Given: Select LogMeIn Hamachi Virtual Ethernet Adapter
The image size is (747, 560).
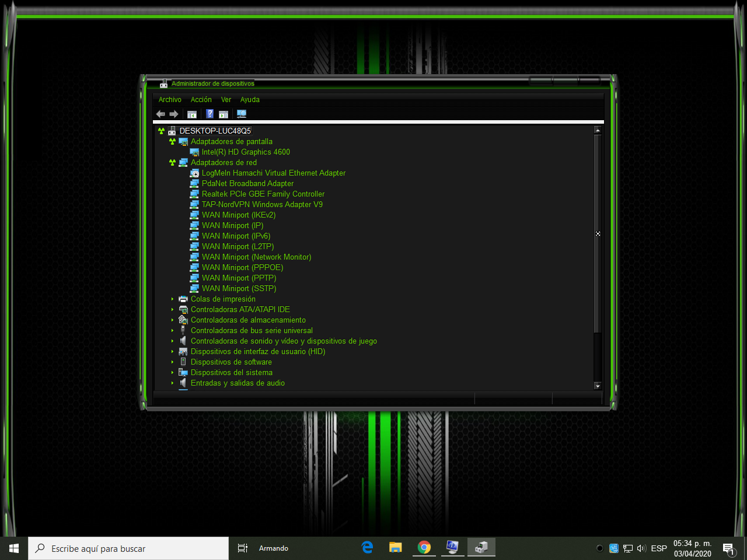Looking at the screenshot, I should [x=273, y=173].
